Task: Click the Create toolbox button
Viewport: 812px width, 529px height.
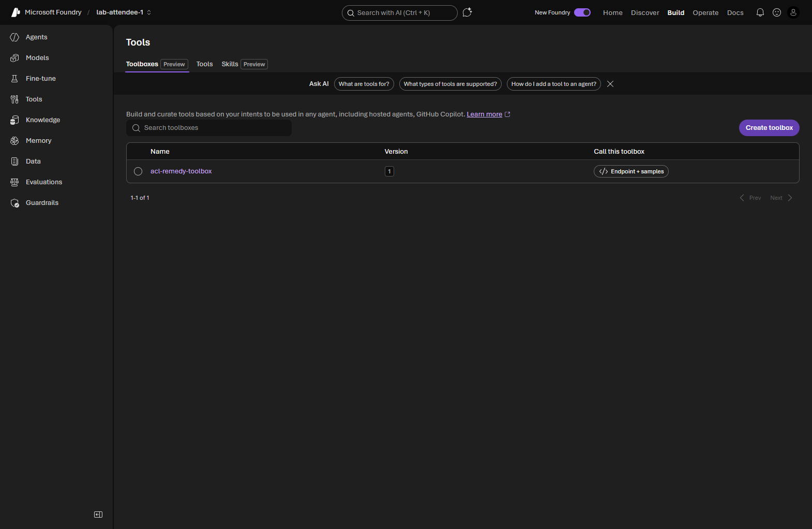Action: coord(769,128)
